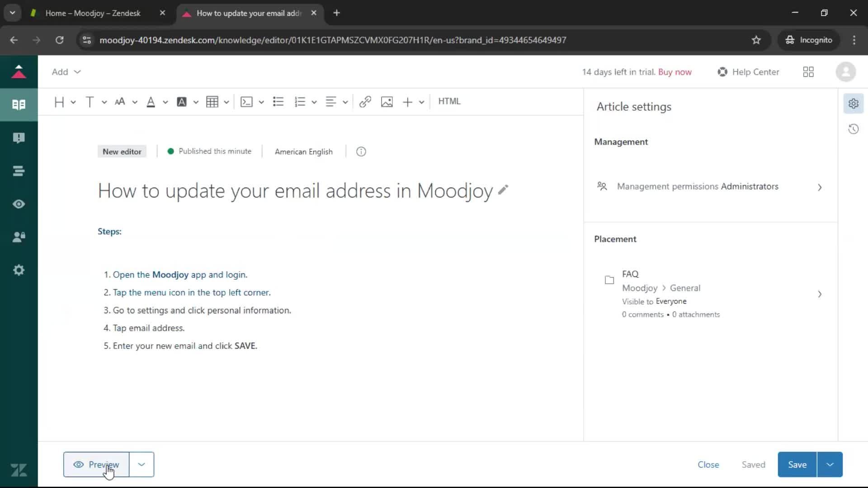Open the article info icon

click(361, 151)
